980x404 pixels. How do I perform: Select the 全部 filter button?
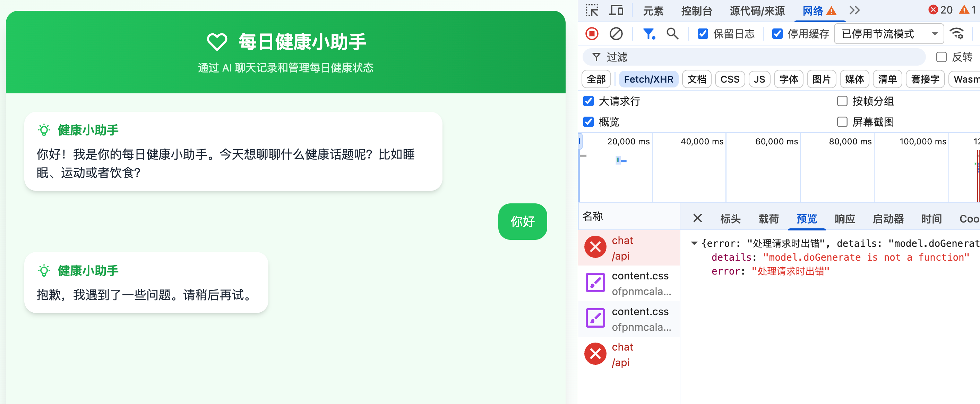coord(596,79)
